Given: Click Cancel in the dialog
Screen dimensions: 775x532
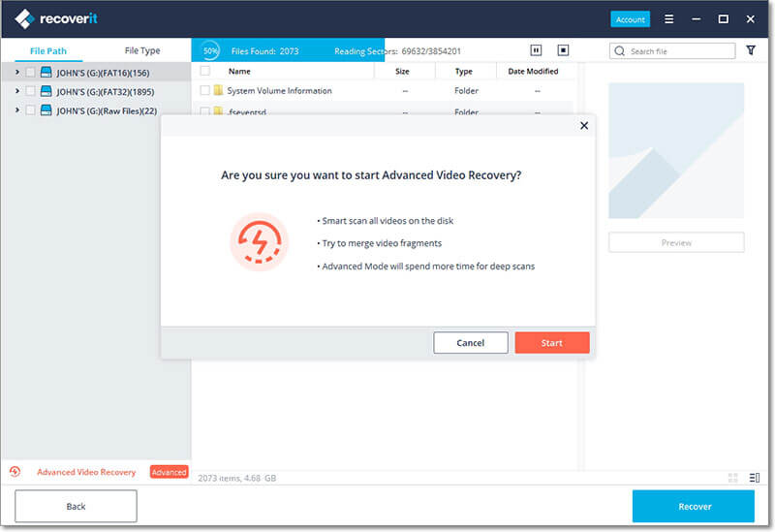Looking at the screenshot, I should pyautogui.click(x=471, y=343).
